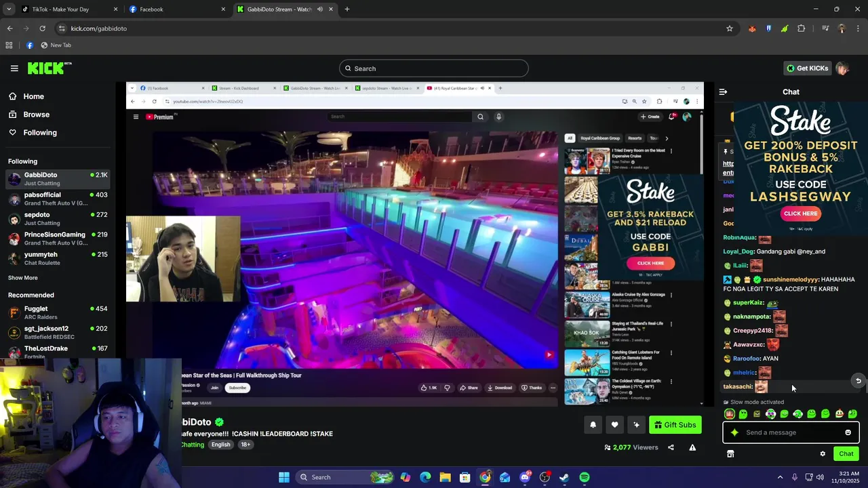Open the chat shop icon

[730, 454]
